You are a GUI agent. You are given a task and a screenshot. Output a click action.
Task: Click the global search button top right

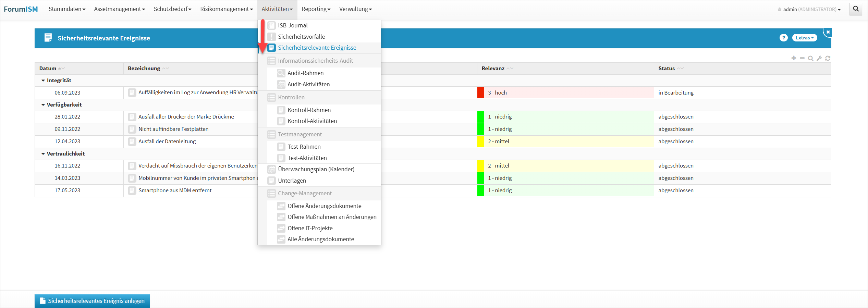(x=856, y=9)
